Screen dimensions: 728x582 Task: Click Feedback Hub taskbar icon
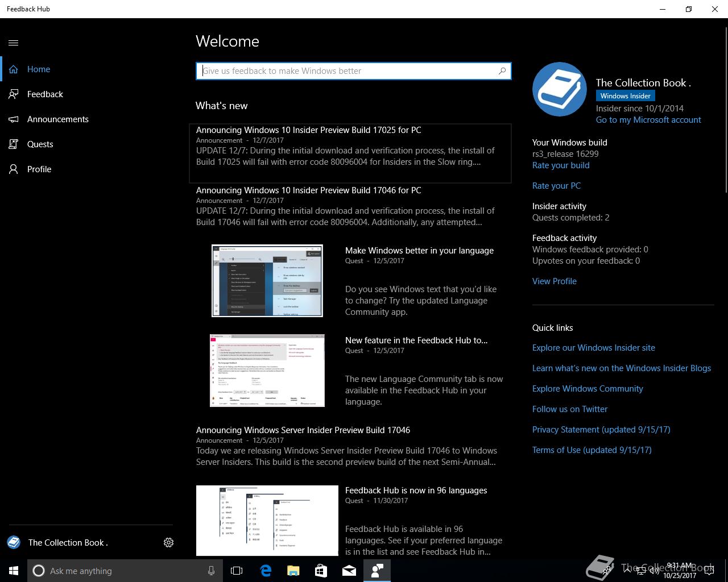pyautogui.click(x=377, y=571)
